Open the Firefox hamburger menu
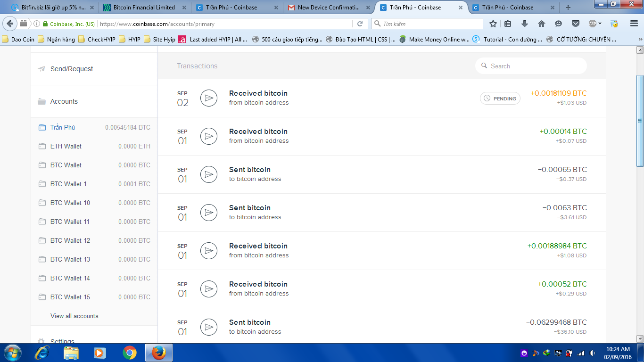644x362 pixels. pyautogui.click(x=634, y=24)
